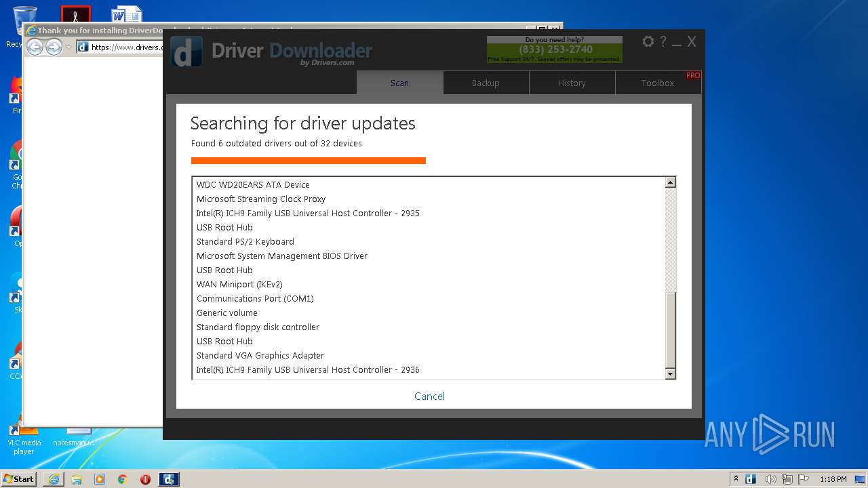Click the support phone number banner

click(x=555, y=49)
